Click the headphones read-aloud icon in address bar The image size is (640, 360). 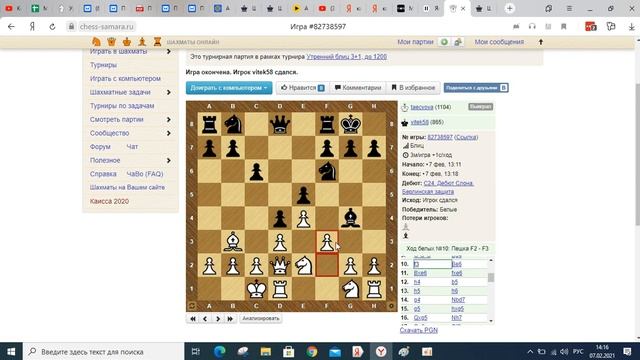pos(532,27)
